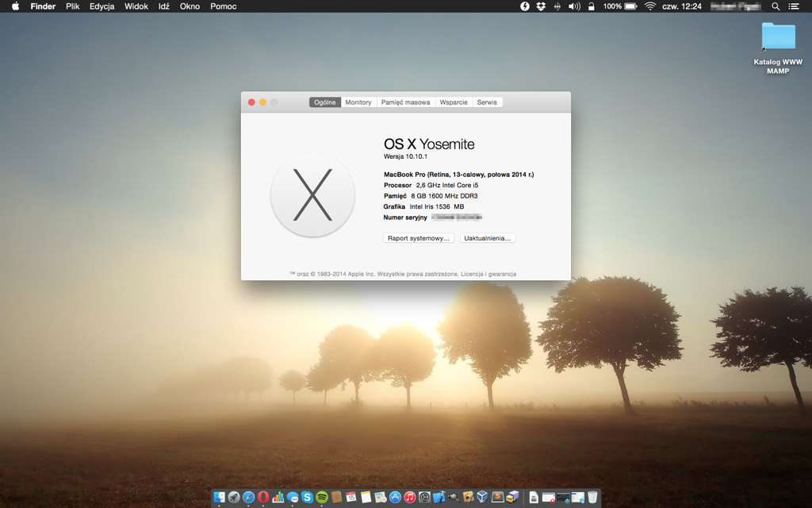The height and width of the screenshot is (508, 812).
Task: Select the Ogólne tab
Action: coord(324,102)
